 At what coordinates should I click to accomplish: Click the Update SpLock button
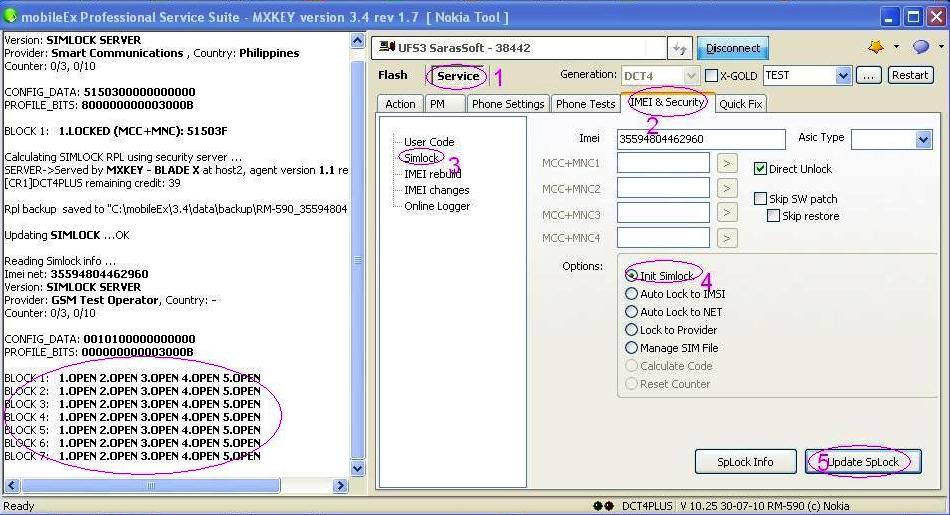click(x=863, y=462)
